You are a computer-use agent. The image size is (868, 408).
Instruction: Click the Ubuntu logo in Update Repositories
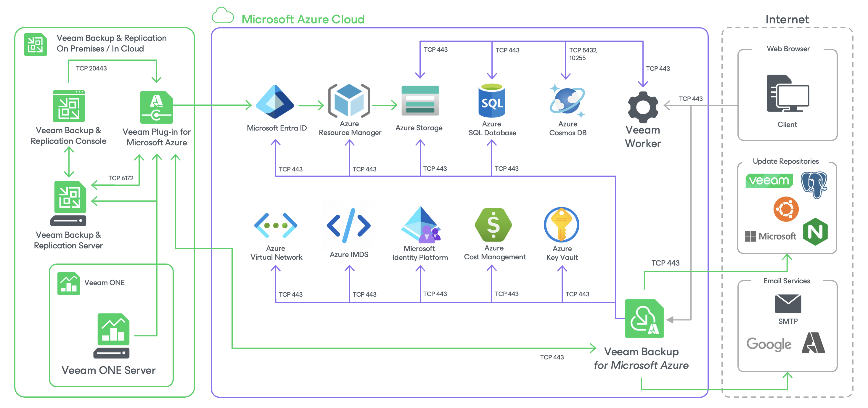(786, 209)
